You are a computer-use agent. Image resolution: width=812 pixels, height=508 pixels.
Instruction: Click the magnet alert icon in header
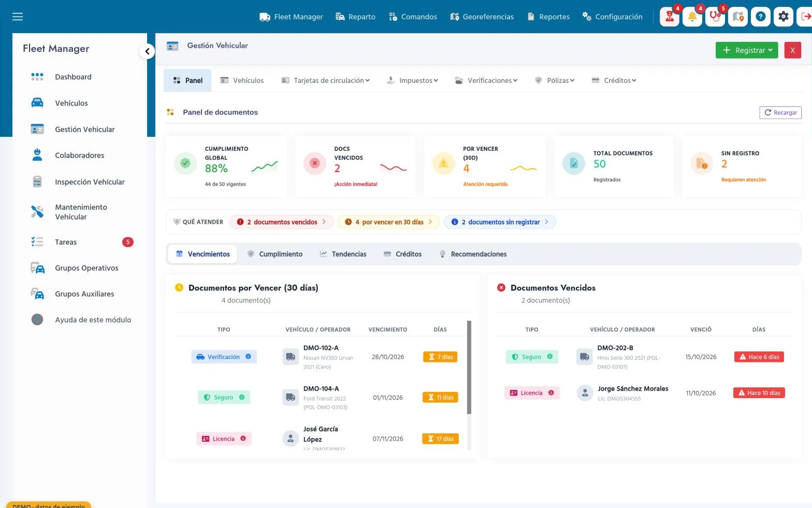(x=715, y=17)
